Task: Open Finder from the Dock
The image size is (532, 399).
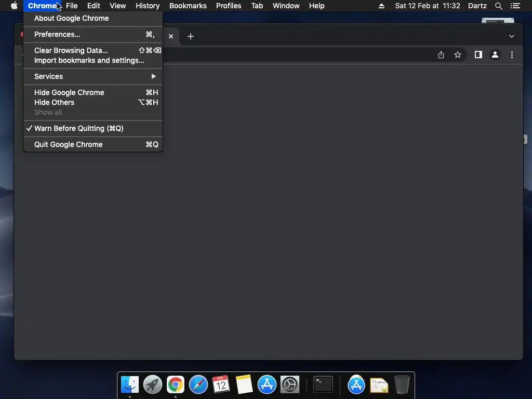Action: (x=129, y=385)
